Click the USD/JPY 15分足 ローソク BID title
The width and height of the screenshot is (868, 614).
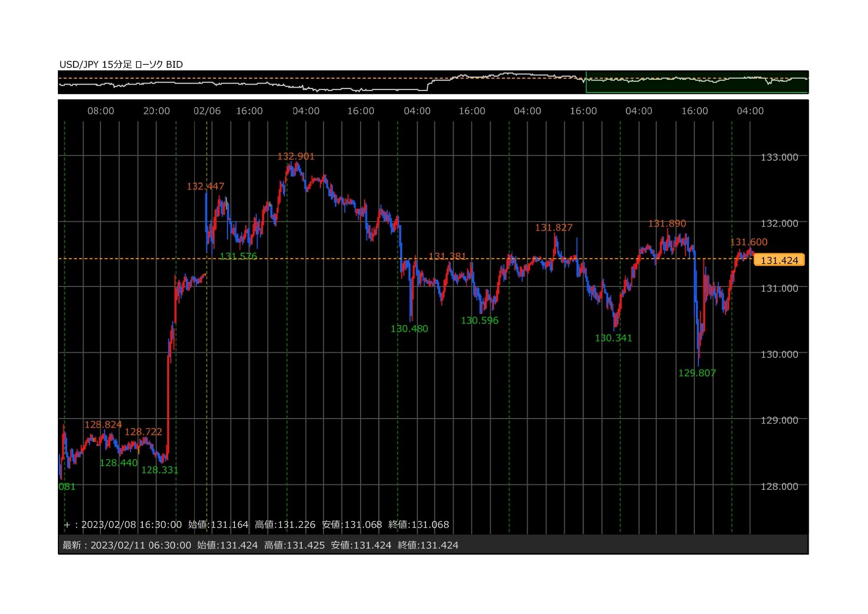pyautogui.click(x=121, y=64)
